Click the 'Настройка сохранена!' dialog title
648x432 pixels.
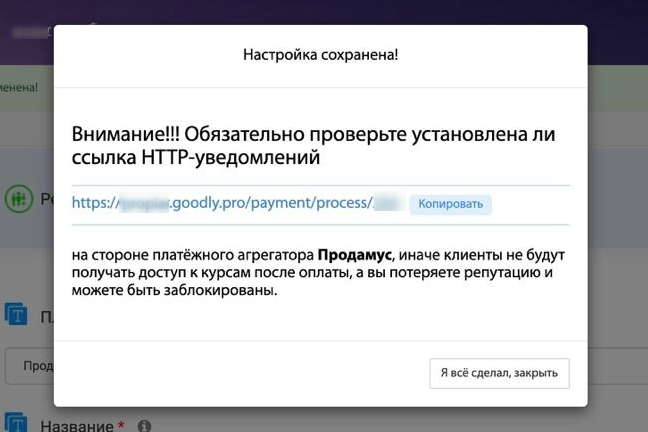[321, 55]
